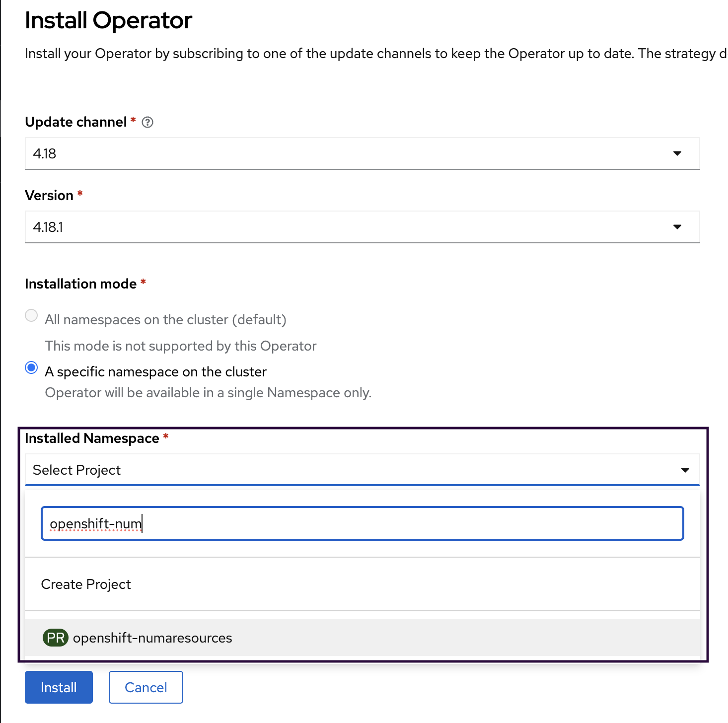
Task: Focus the project search field containing openshift-num
Action: point(362,523)
